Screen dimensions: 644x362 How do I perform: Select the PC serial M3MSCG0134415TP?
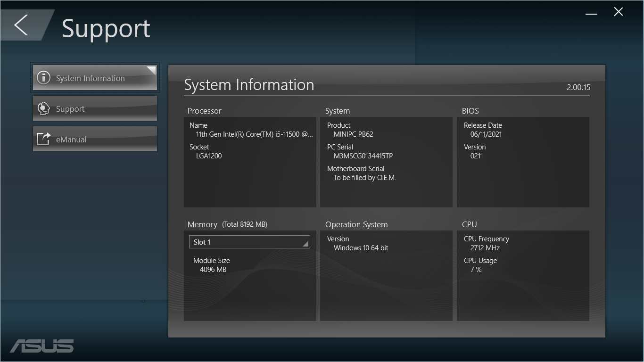pyautogui.click(x=363, y=156)
